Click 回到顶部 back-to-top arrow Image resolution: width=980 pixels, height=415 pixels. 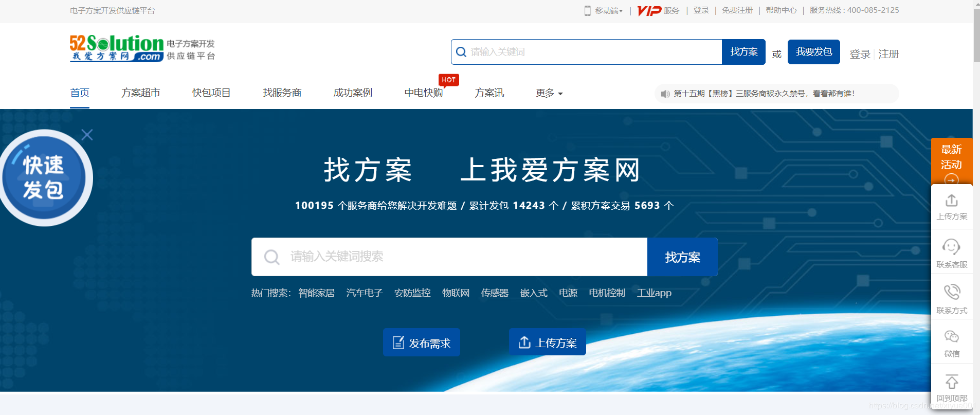(951, 382)
